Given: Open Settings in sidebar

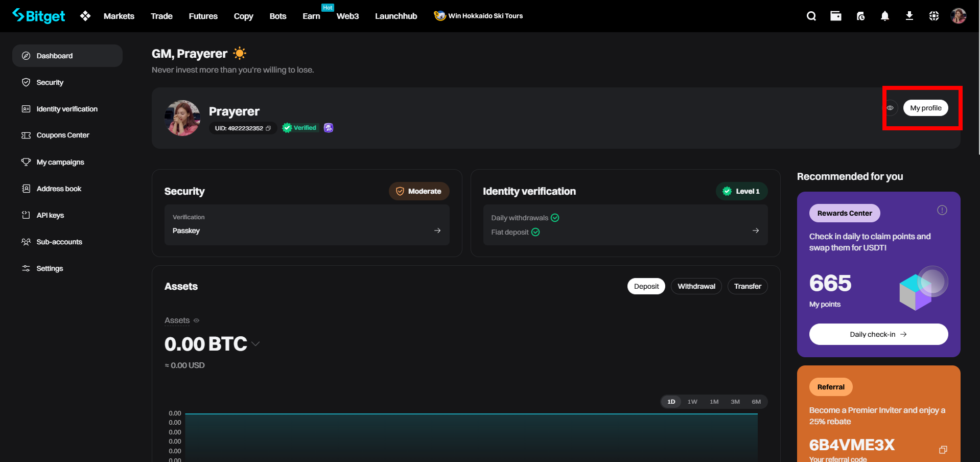Looking at the screenshot, I should click(67, 268).
